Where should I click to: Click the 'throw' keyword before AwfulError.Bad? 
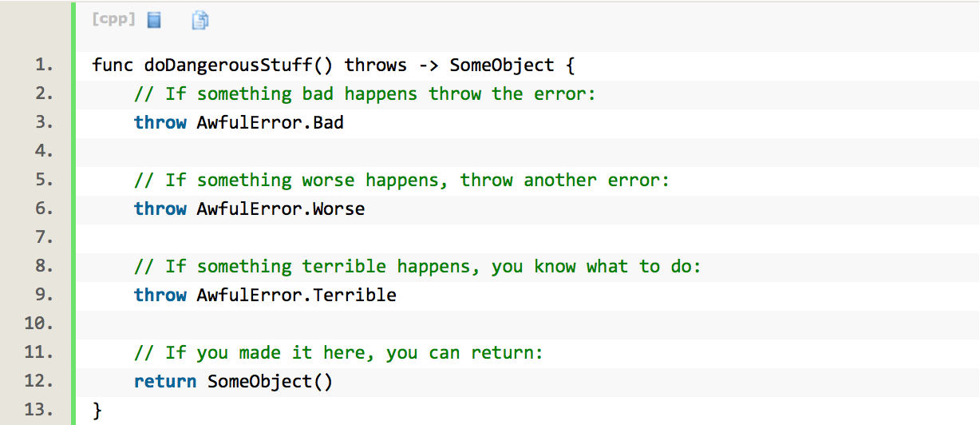(160, 122)
